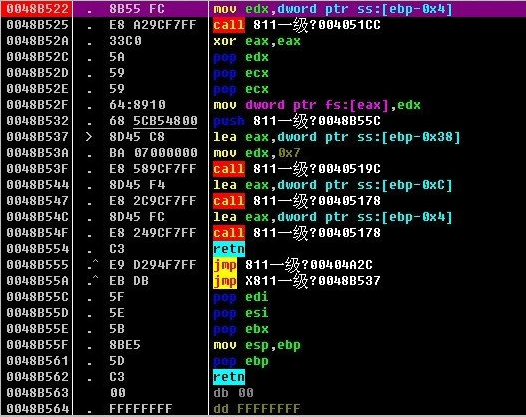Select hex bytes 8BE5
Image resolution: width=526 pixels, height=417 pixels.
125,345
